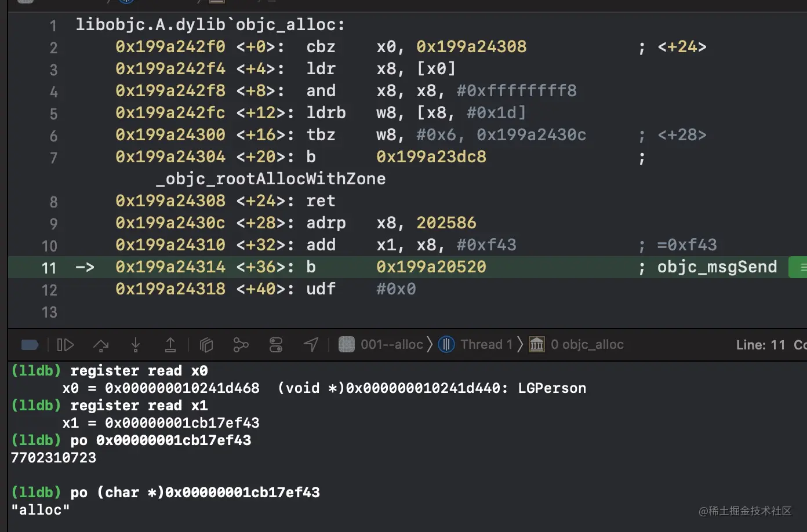Click the ; <+24> comment on line 2
Viewport: 807px width, 532px height.
pos(672,47)
